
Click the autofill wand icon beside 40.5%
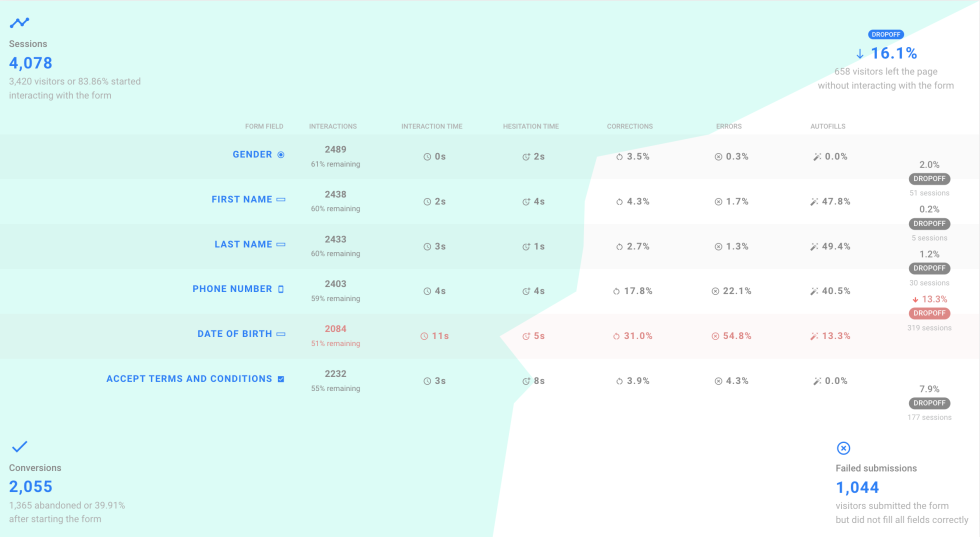point(814,291)
